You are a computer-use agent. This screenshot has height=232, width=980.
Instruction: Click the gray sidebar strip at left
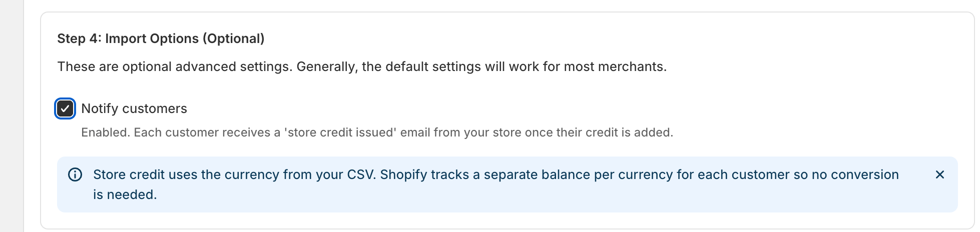(x=12, y=116)
